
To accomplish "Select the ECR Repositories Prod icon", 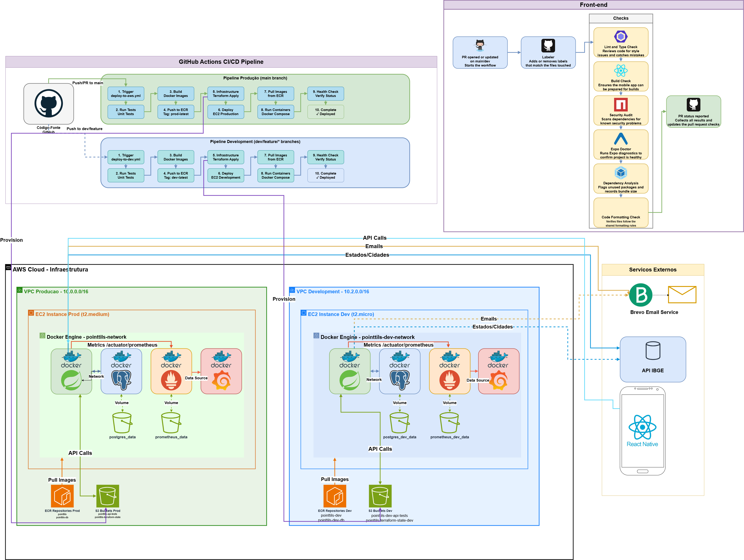I will point(62,496).
